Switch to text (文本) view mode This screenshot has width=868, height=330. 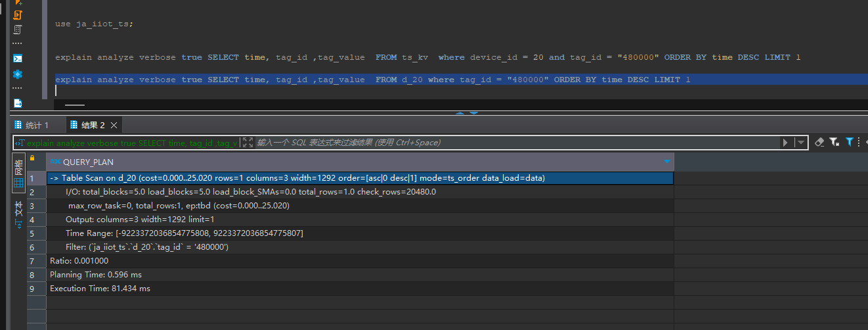(x=18, y=214)
